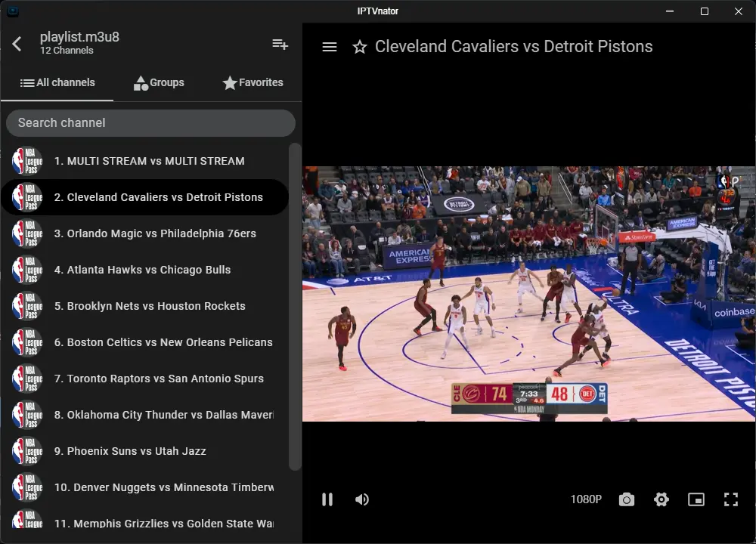Open the 1080P quality selector
This screenshot has width=756, height=544.
click(x=586, y=499)
